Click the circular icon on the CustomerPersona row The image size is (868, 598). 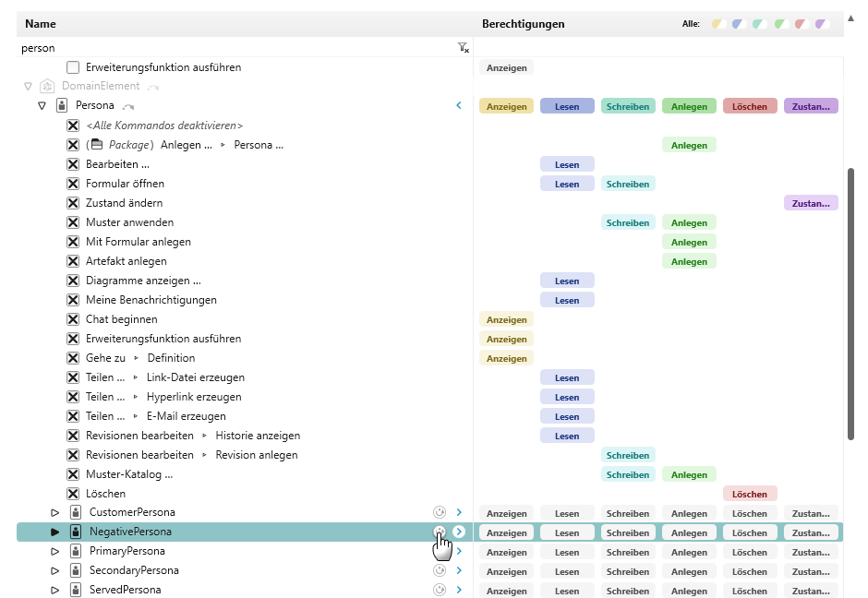[440, 512]
